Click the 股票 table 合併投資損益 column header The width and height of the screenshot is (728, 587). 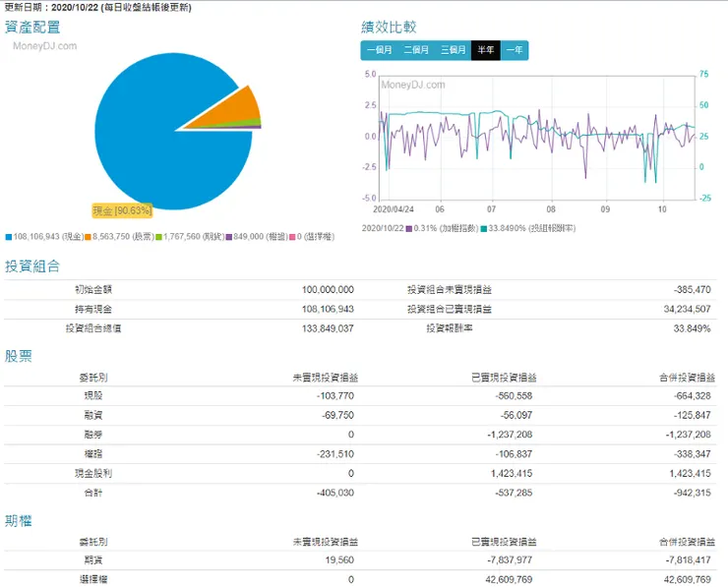[687, 378]
